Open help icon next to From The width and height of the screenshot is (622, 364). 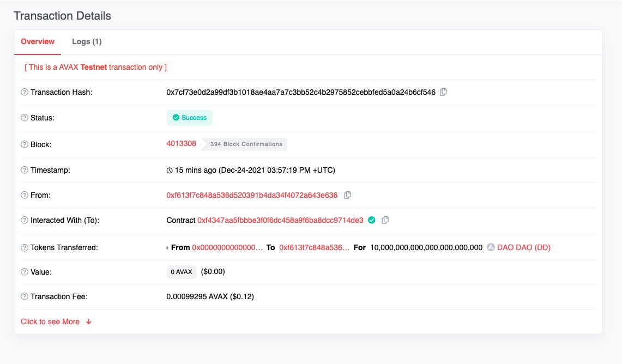tap(24, 195)
